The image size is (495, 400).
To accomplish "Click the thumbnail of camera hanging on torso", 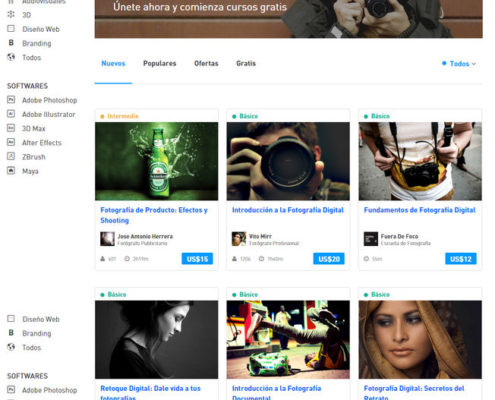I will coord(420,161).
